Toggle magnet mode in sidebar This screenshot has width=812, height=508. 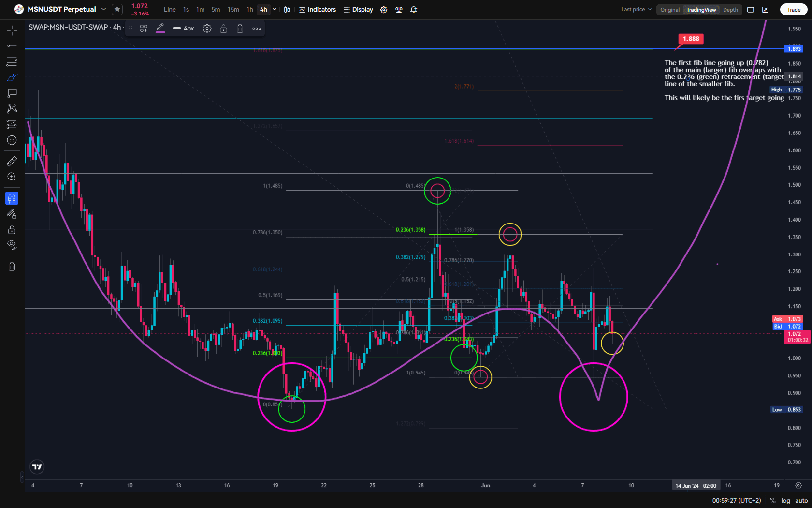12,198
